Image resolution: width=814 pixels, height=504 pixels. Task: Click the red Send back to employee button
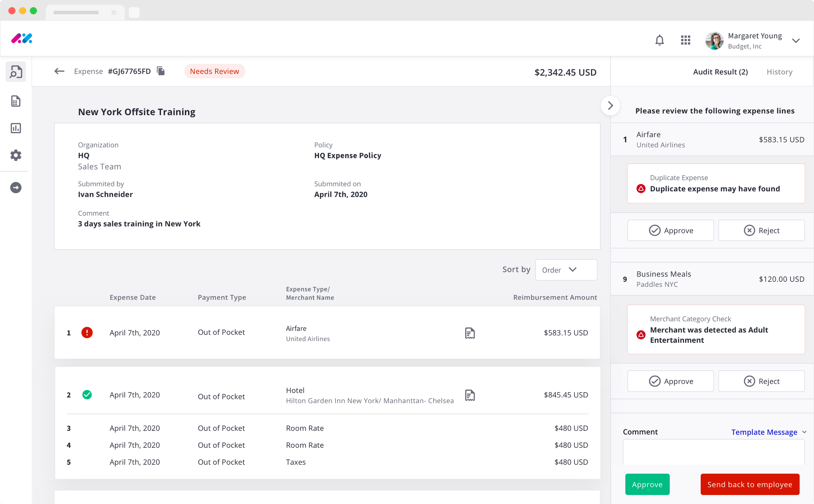tap(750, 484)
